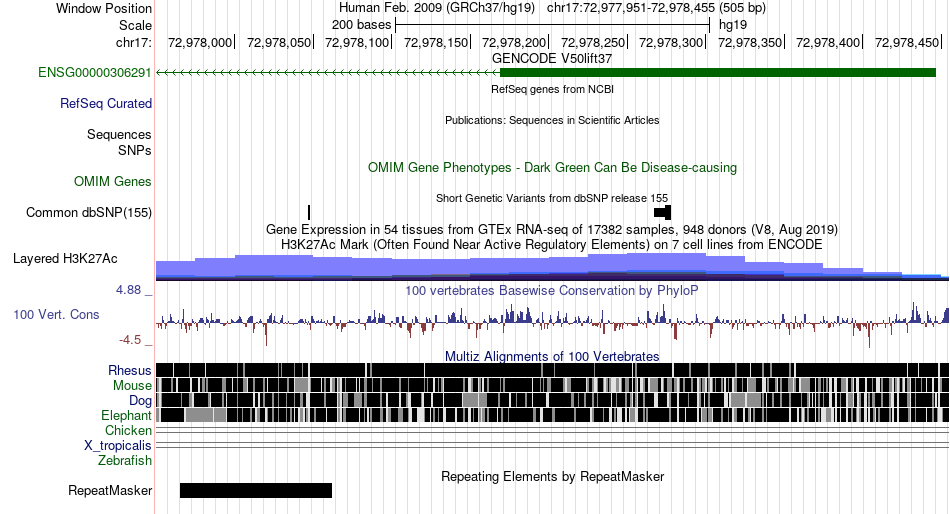Image resolution: width=950 pixels, height=514 pixels.
Task: Click the Mouse alignment row label
Action: tap(132, 386)
